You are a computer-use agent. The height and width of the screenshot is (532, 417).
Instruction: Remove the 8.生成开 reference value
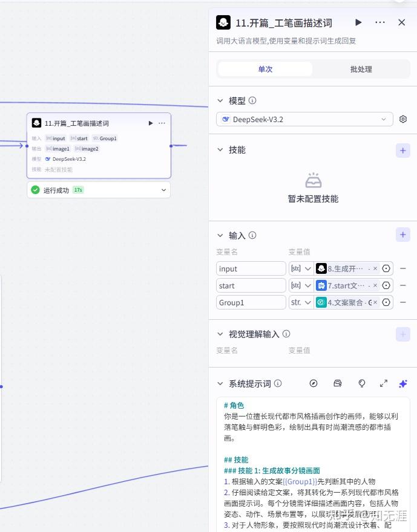tap(375, 268)
